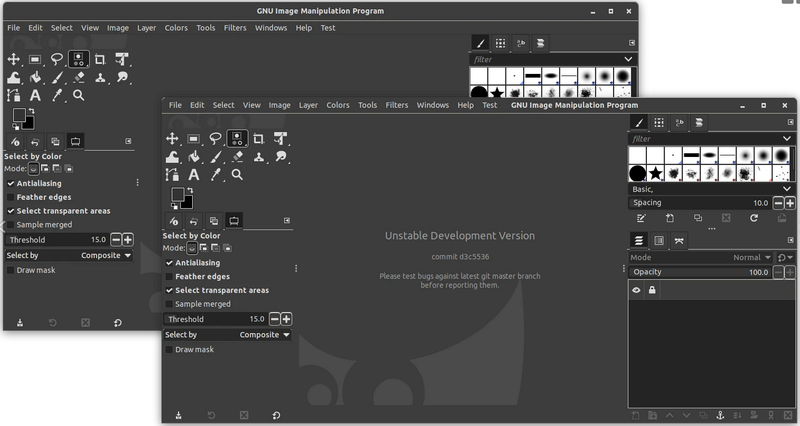
Task: Open Windows menu in back window
Action: pyautogui.click(x=271, y=28)
